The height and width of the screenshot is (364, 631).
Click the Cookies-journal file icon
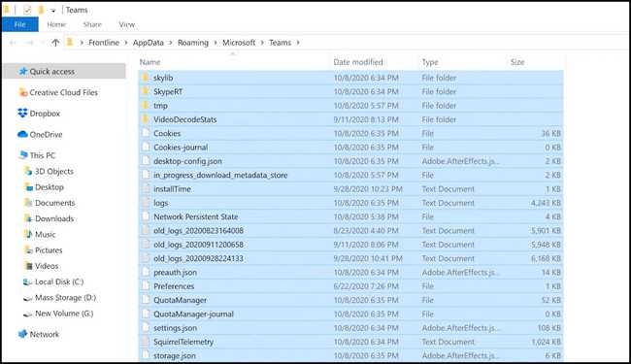click(x=146, y=147)
